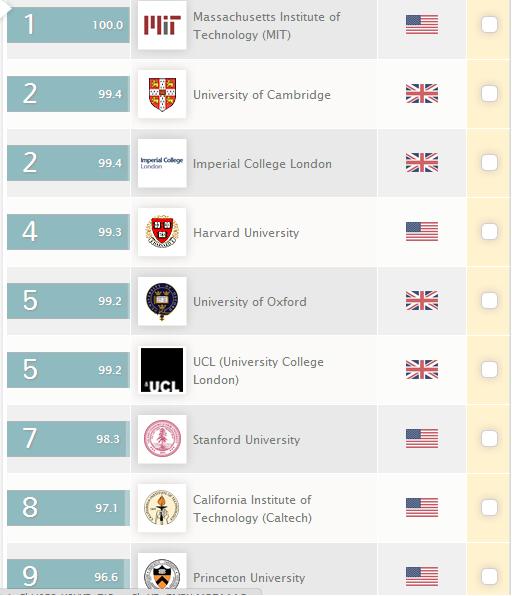Click the US flag in Harvard's row
The height and width of the screenshot is (596, 512).
422,232
